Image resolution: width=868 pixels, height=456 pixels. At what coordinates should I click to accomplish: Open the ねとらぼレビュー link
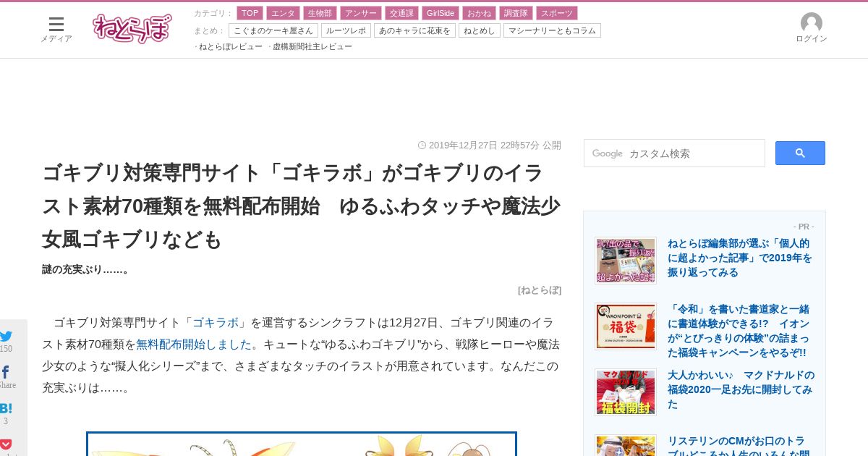point(231,46)
